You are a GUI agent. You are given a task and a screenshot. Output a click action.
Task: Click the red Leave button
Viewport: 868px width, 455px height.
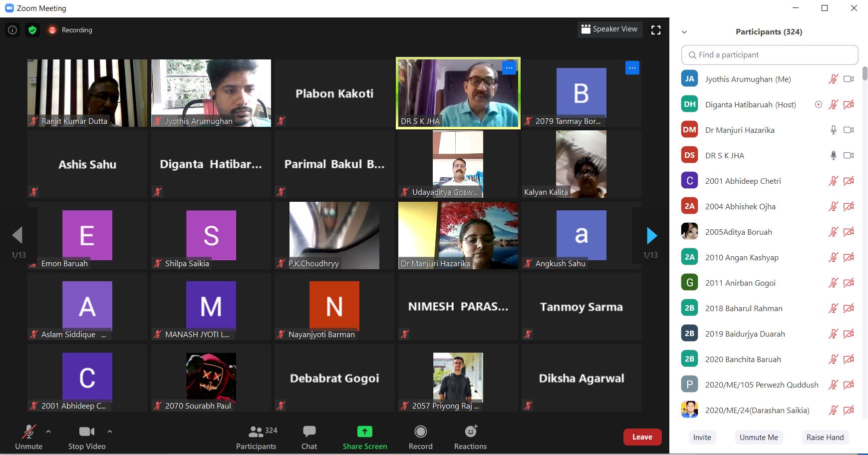(642, 437)
